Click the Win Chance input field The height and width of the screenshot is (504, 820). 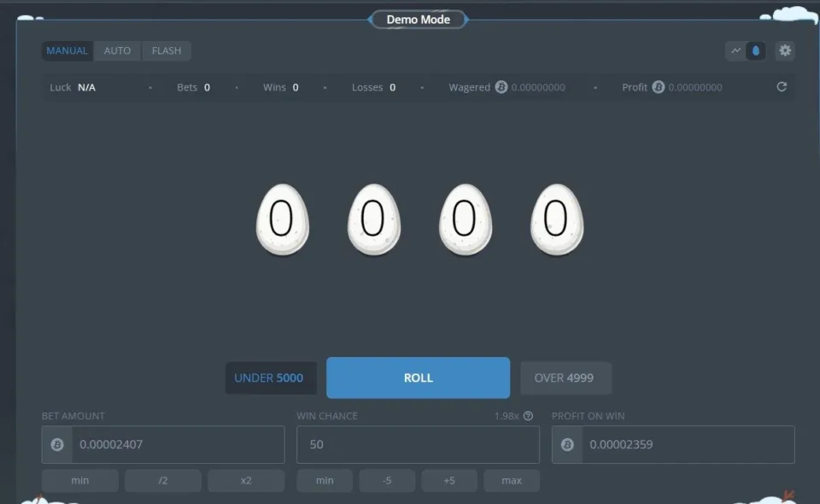pos(417,444)
